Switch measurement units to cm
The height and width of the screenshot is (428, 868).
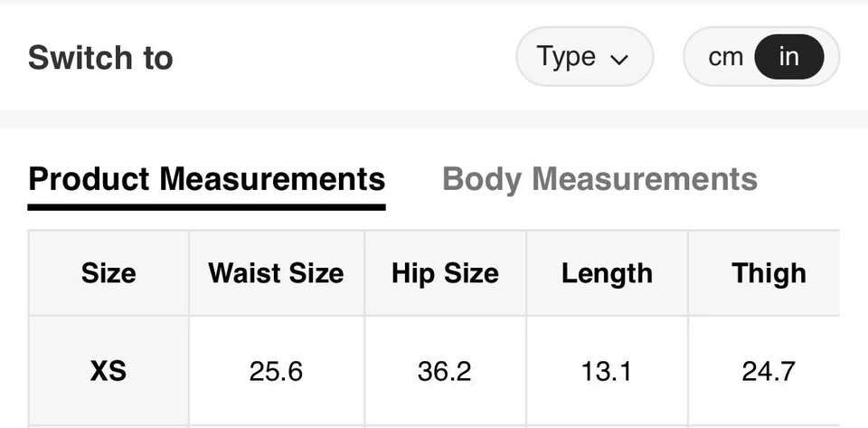click(725, 57)
